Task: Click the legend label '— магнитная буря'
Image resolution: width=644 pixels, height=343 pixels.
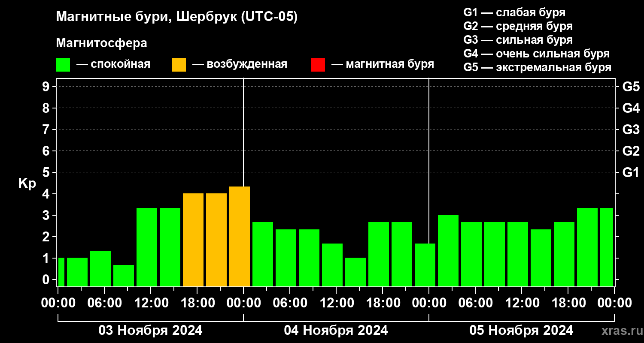Action: click(x=383, y=65)
